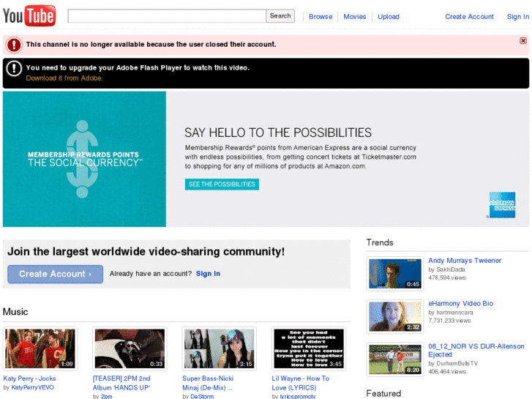Dismiss the channel unavailable alert

point(523,41)
